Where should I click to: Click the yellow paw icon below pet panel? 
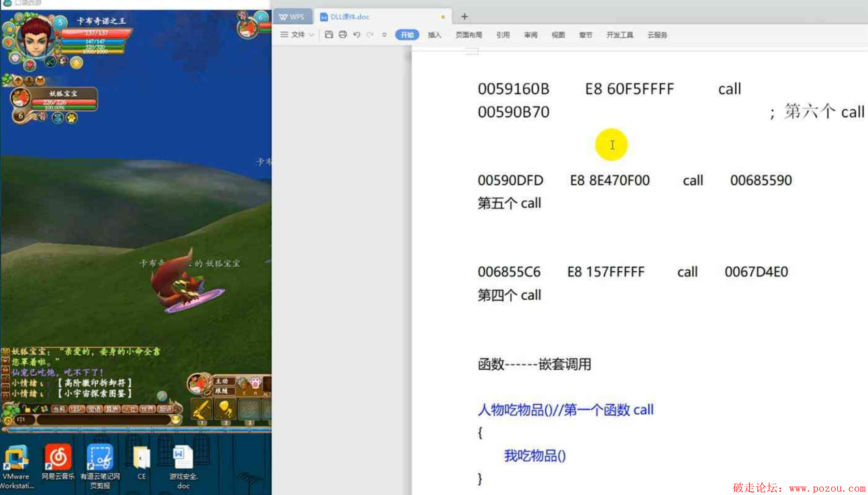[72, 118]
